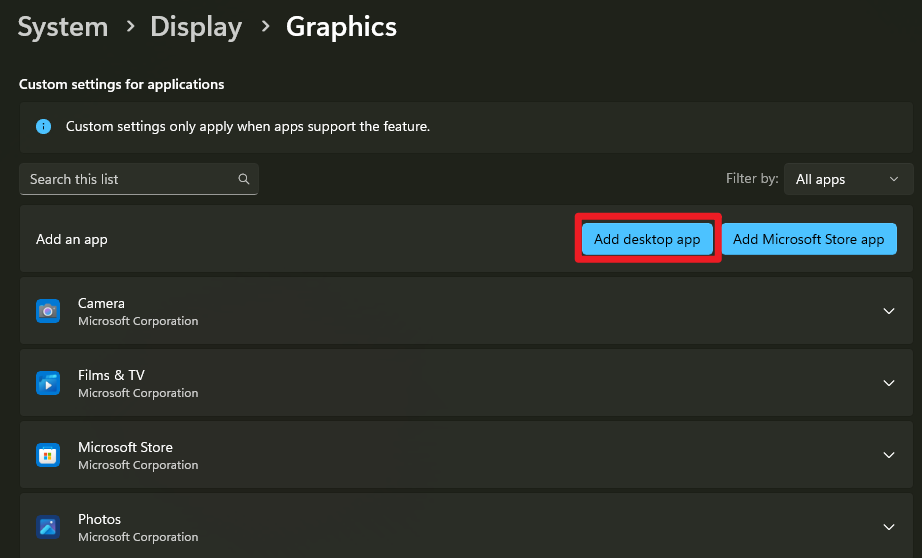This screenshot has width=922, height=558.
Task: Click the Camera app icon
Action: [47, 311]
